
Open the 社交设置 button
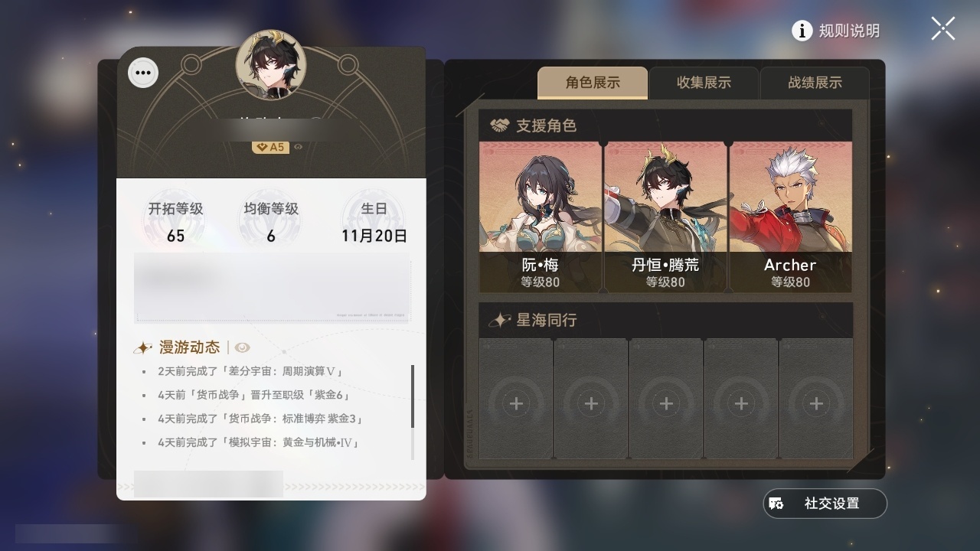(825, 504)
